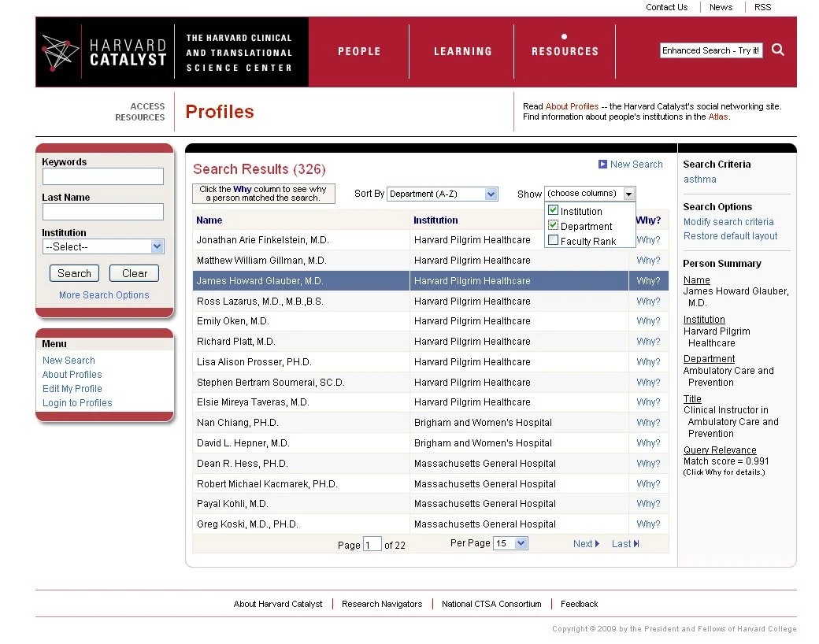This screenshot has height=644, width=819.
Task: Select Richard Platt, M.D. row
Action: 431,342
